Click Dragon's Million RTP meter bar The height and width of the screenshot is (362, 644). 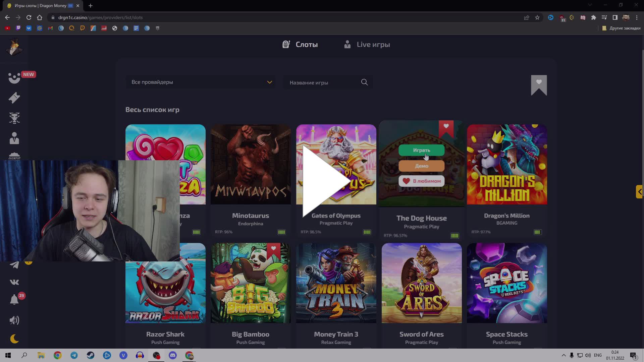pos(537,232)
